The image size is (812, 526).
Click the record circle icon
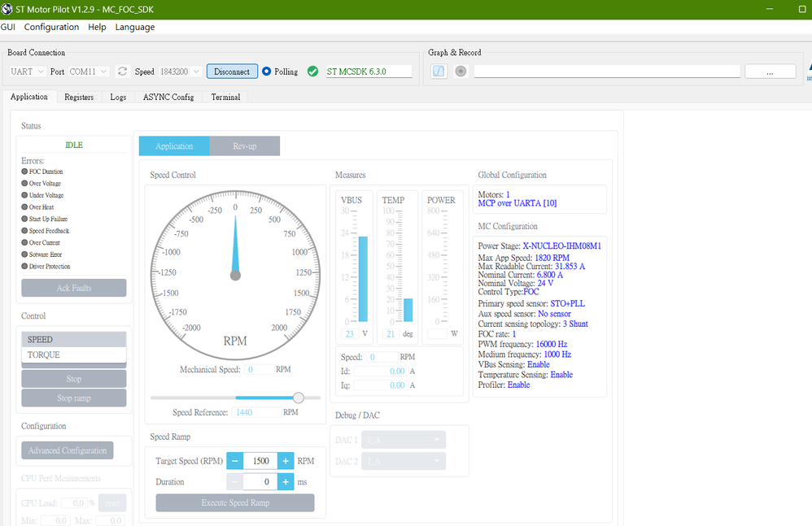[461, 72]
